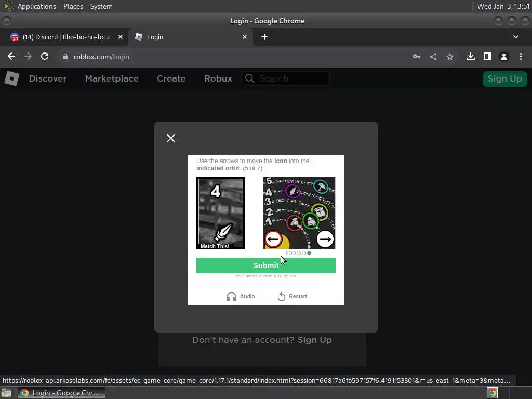532x399 pixels.
Task: Click the show desktop icon in taskbar
Action: (x=6, y=393)
